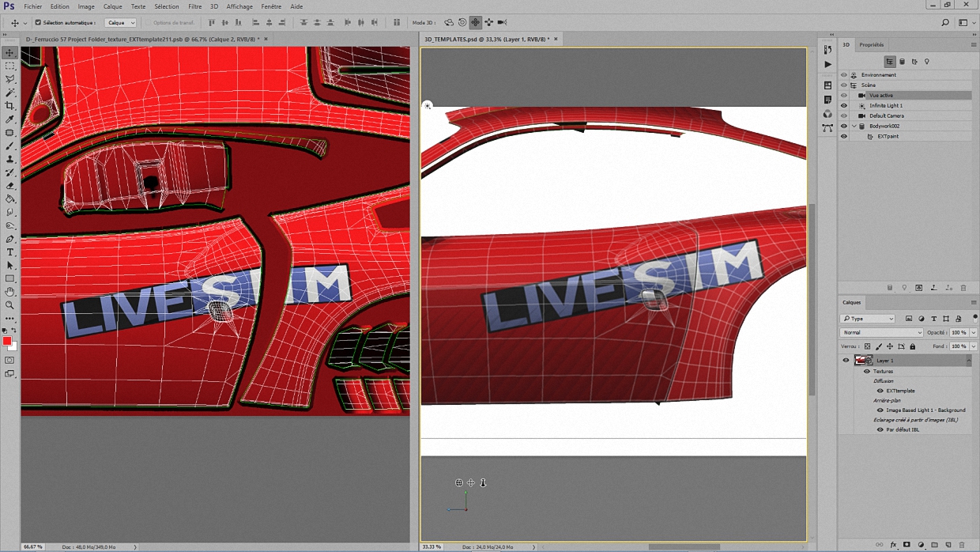Screen dimensions: 980x552
Task: Select the Eyedropper tool
Action: pos(10,119)
